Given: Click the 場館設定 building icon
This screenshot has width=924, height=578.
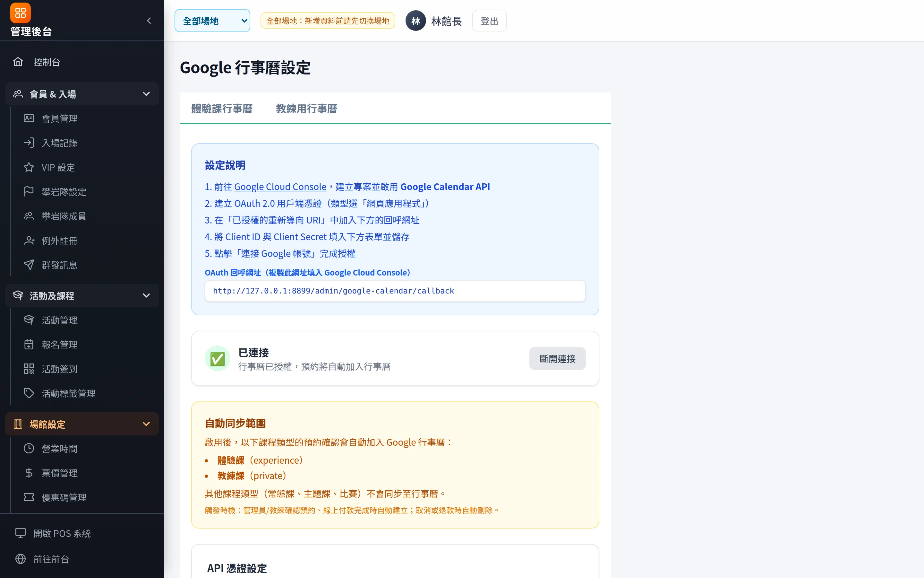Looking at the screenshot, I should pos(18,424).
